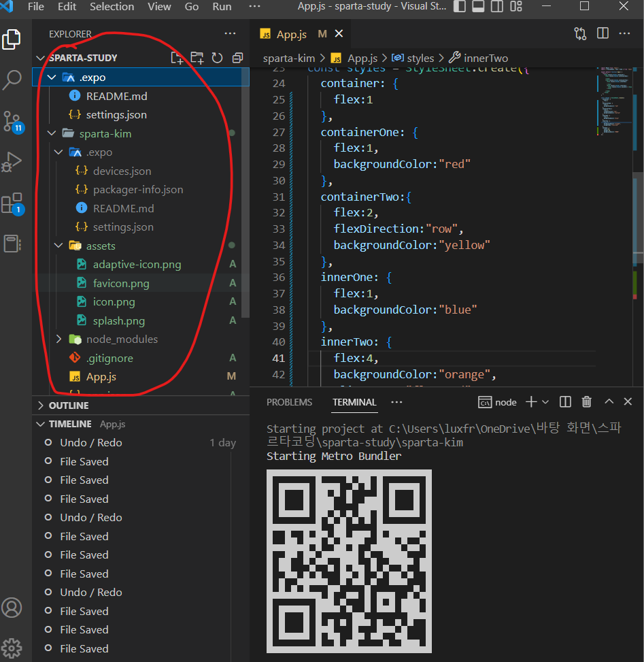Screen dimensions: 644x662
Task: Open App.js in the explorer tree
Action: pos(101,377)
